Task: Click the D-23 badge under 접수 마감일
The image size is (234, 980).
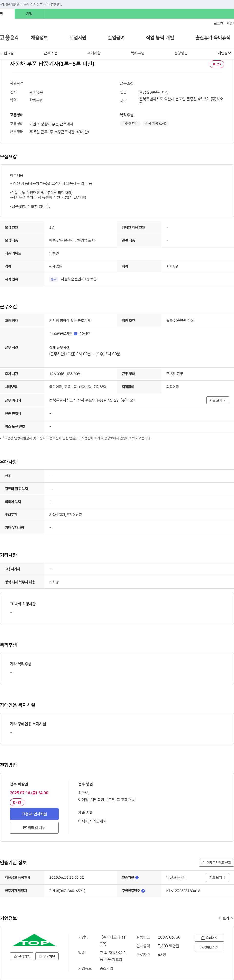Action: click(x=17, y=802)
